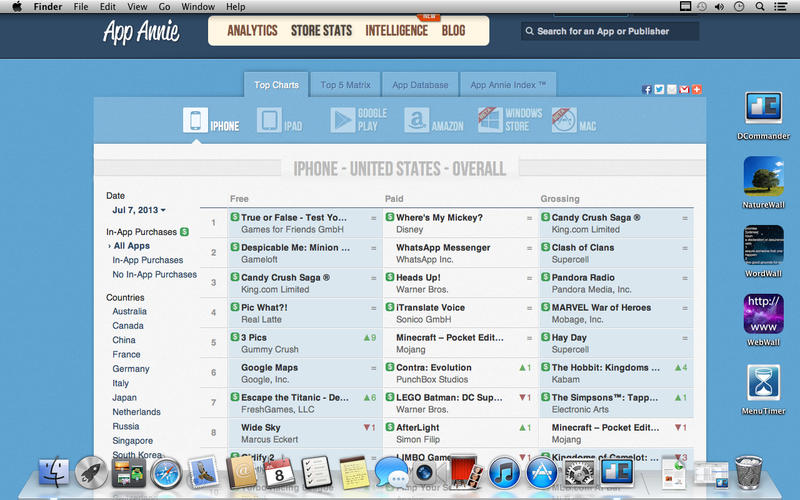Go to STORE STATS in the navigation
The height and width of the screenshot is (500, 800).
click(x=321, y=31)
